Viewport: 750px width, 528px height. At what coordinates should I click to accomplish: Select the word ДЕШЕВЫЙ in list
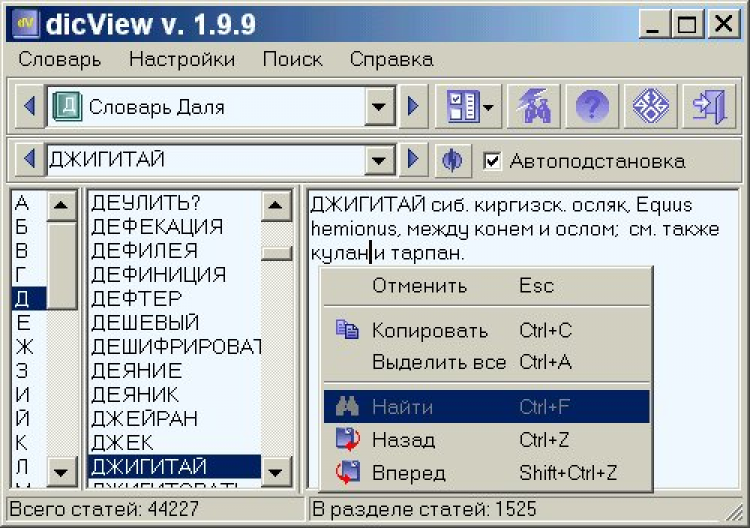coord(175,323)
